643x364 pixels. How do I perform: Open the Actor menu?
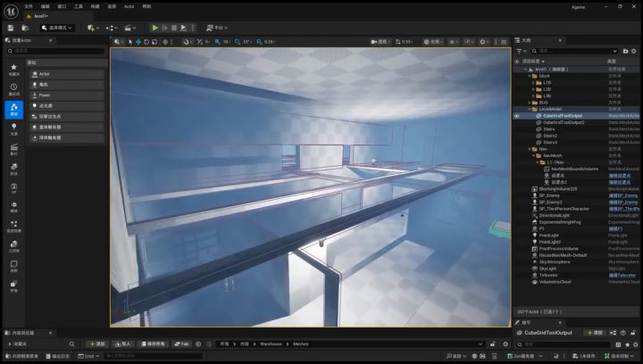tap(129, 6)
